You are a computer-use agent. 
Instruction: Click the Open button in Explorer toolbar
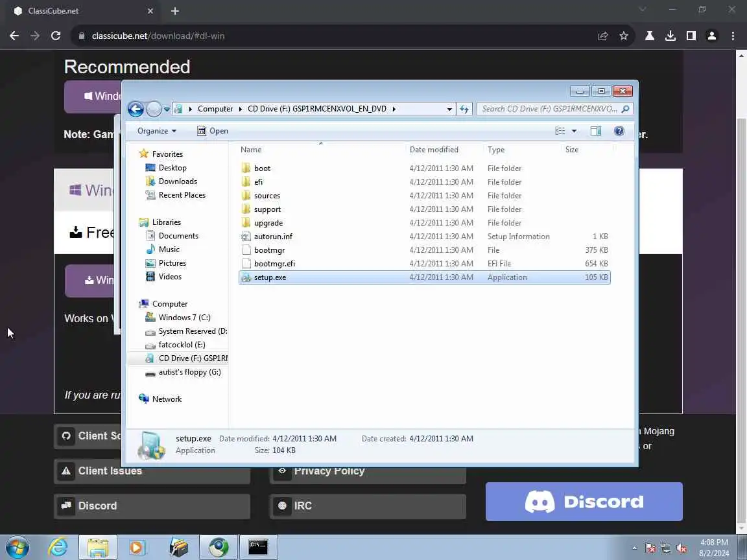pos(213,131)
